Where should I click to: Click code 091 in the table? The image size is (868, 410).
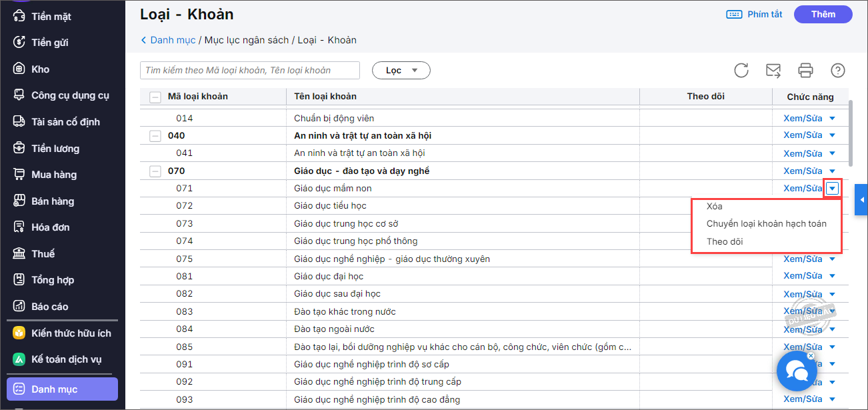point(185,365)
